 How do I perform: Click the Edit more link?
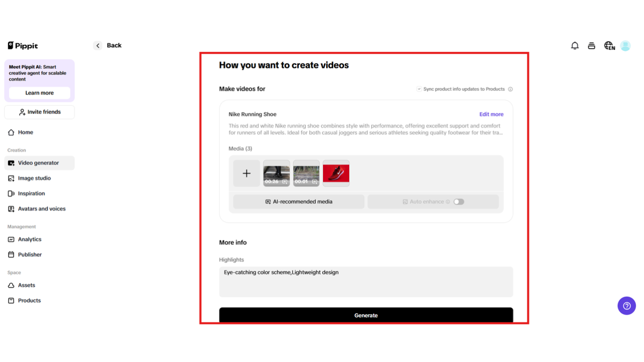point(491,114)
